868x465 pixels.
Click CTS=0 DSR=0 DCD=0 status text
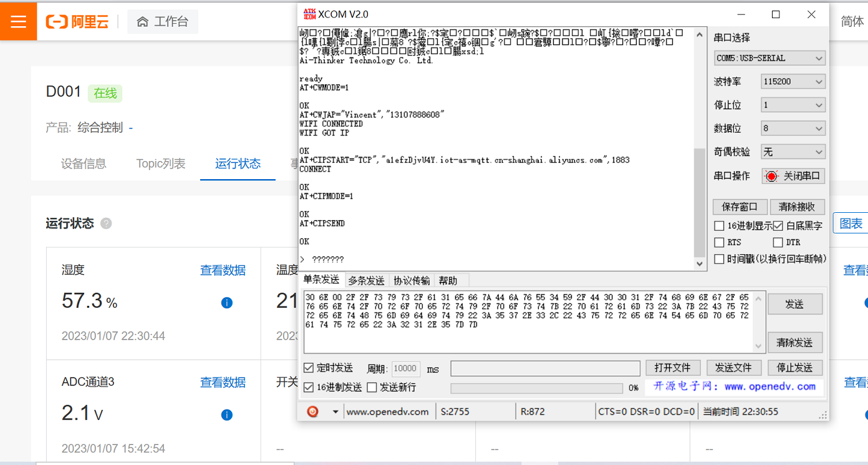(646, 412)
